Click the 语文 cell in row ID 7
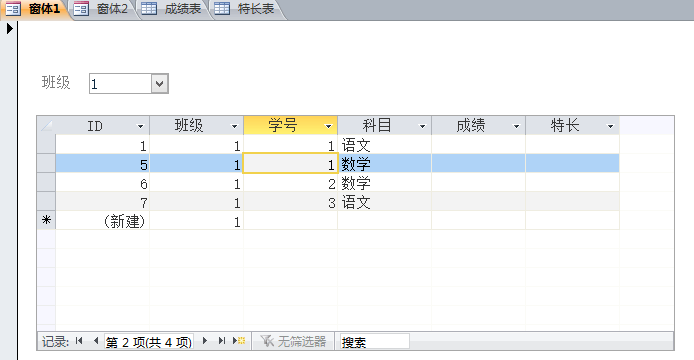This screenshot has width=694, height=360. click(384, 202)
